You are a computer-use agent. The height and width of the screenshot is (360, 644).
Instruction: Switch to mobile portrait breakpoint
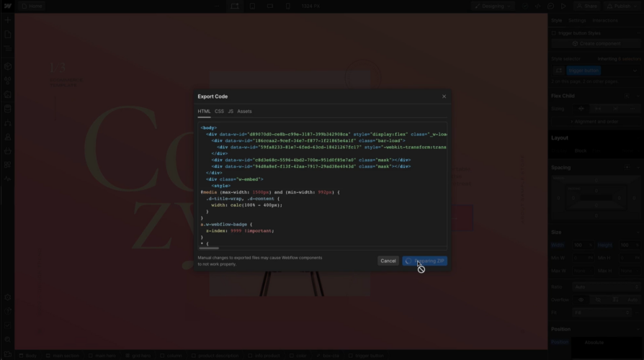click(x=288, y=6)
